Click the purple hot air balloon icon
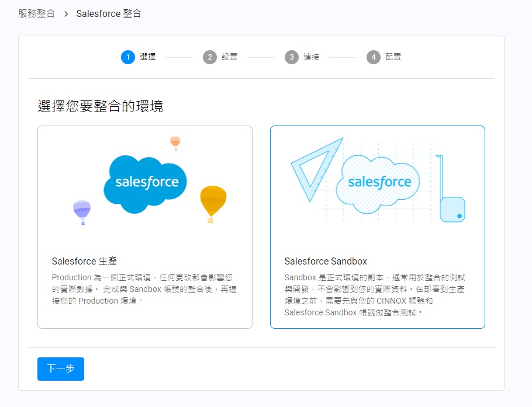Viewport: 532px width, 407px height. tap(82, 213)
